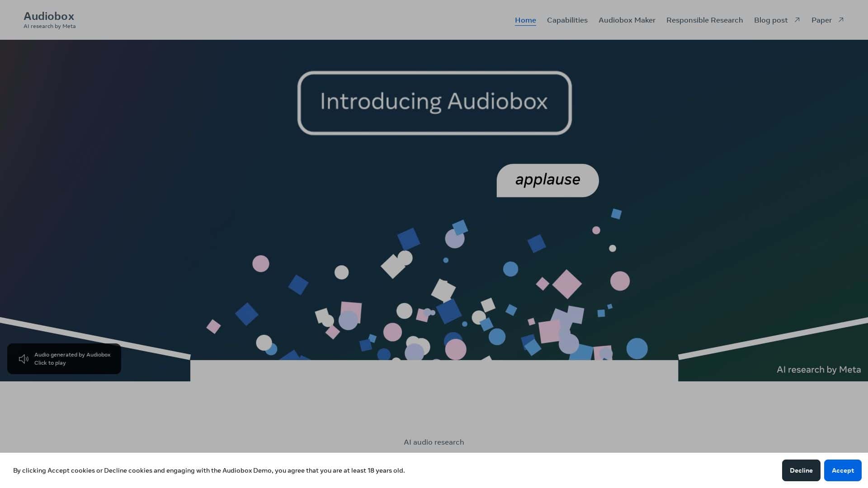The height and width of the screenshot is (488, 868).
Task: Click the underline indicator beneath Home
Action: [x=525, y=26]
